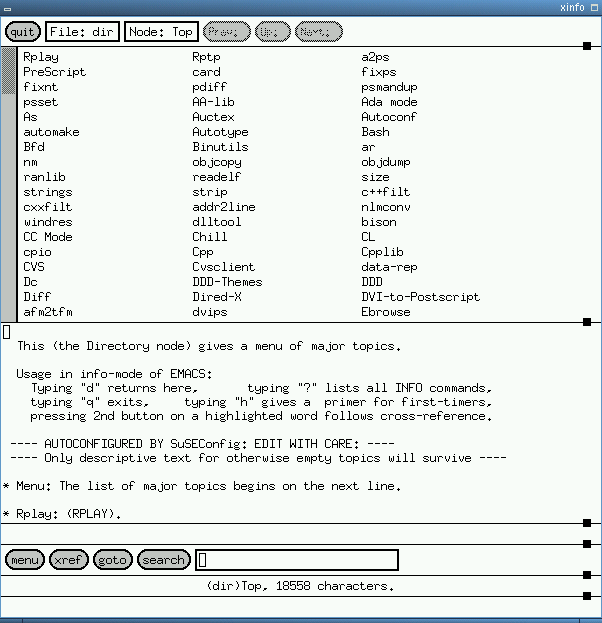Click the pane grip under the top toolbar

tap(587, 46)
